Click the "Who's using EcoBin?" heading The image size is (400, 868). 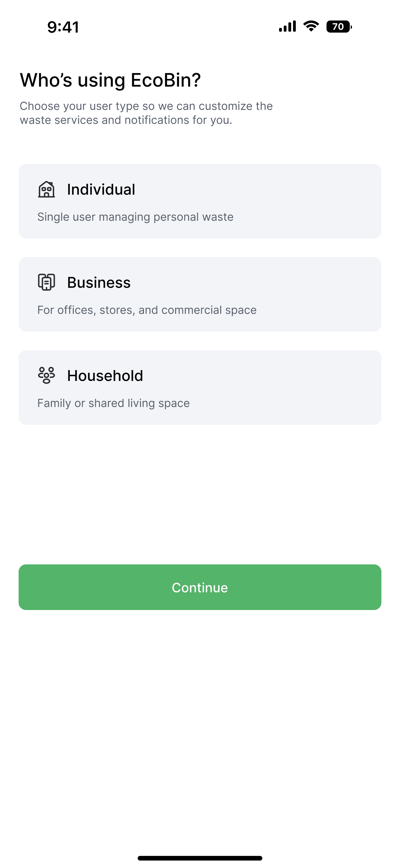tap(110, 80)
